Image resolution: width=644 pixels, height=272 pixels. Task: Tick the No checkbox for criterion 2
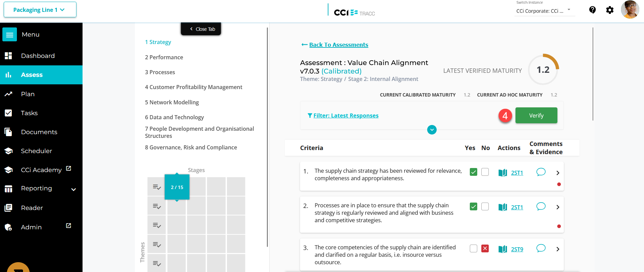[485, 207]
